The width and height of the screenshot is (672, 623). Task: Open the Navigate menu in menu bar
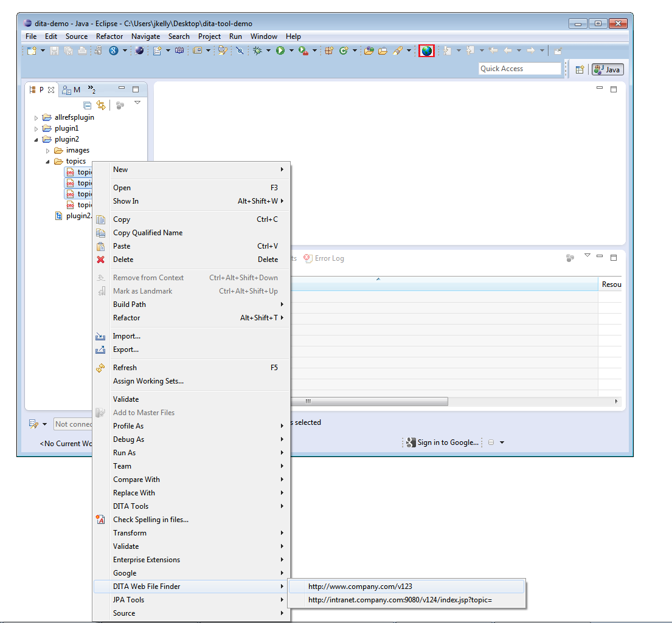click(146, 36)
